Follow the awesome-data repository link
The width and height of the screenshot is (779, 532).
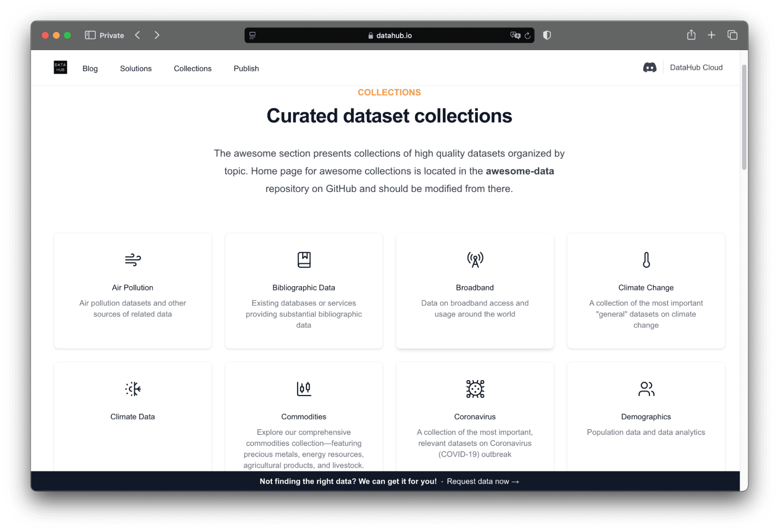click(x=519, y=171)
